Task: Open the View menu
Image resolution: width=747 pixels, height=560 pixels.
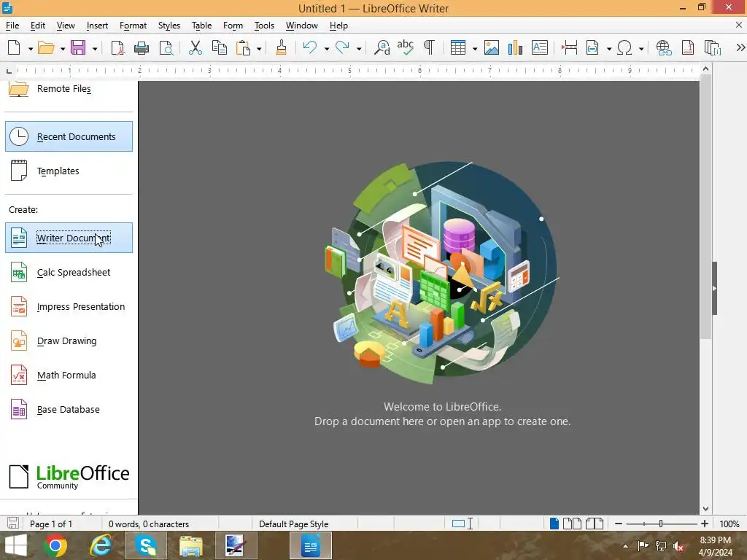Action: pyautogui.click(x=66, y=26)
